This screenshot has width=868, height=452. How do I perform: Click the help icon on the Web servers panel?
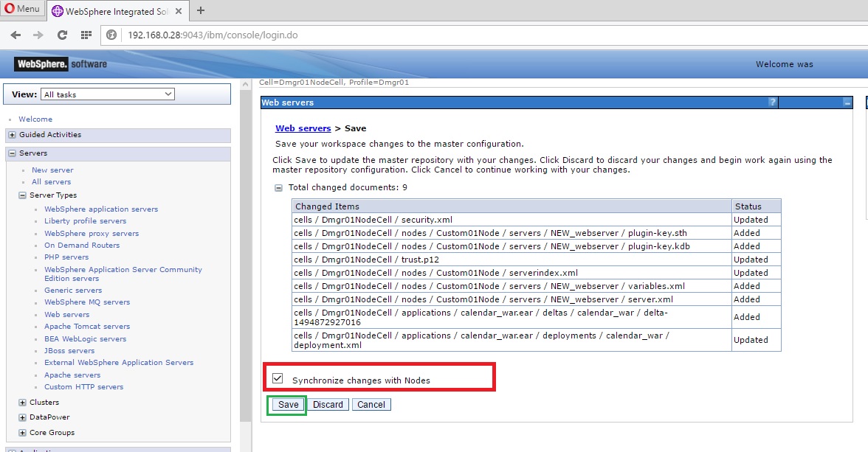[772, 102]
